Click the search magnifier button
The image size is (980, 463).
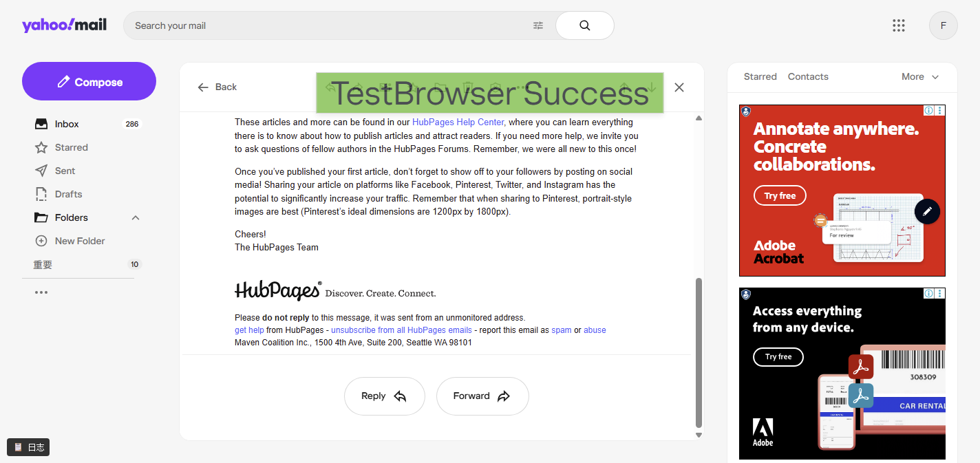[584, 25]
